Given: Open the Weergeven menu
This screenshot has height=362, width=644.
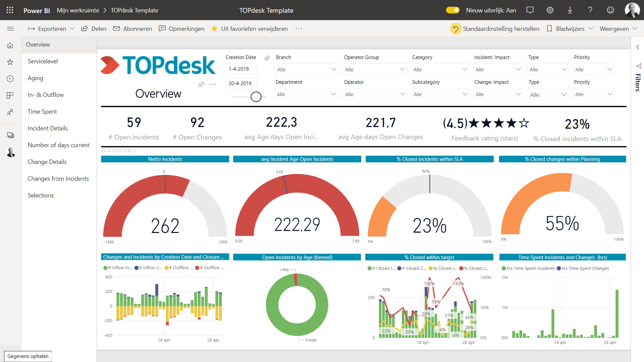Looking at the screenshot, I should 618,29.
